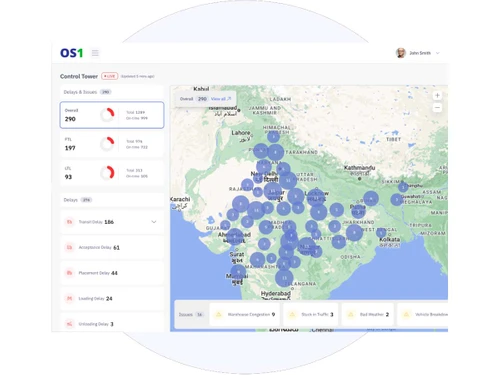Click the Control Tower title

pos(79,76)
